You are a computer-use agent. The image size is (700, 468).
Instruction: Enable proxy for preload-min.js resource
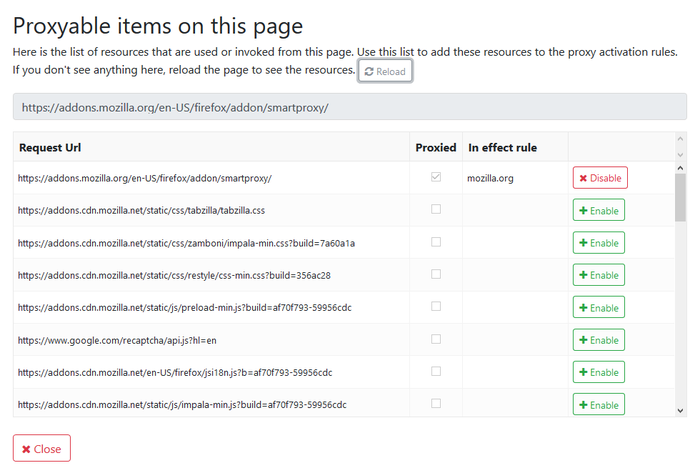click(x=598, y=307)
